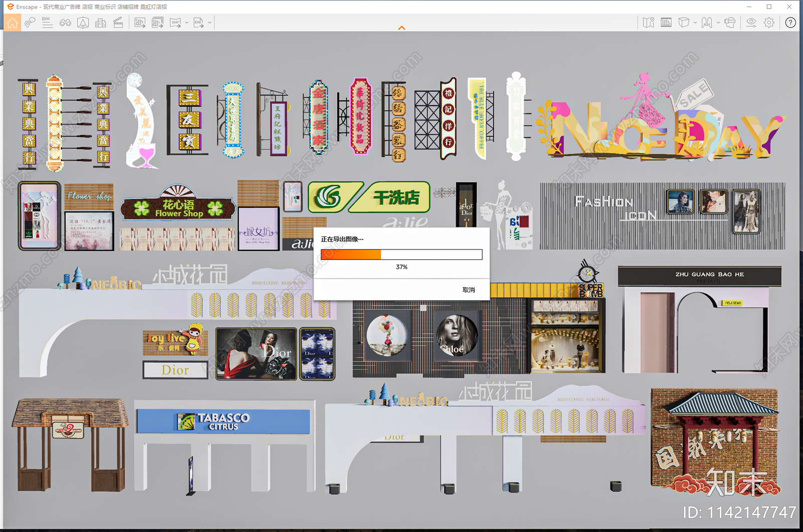Click the rendering style icon
This screenshot has width=803, height=532.
click(x=707, y=23)
